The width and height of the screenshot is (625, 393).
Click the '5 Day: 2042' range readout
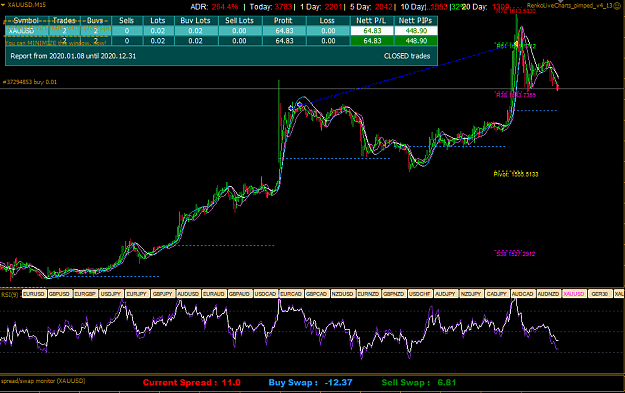coord(371,7)
